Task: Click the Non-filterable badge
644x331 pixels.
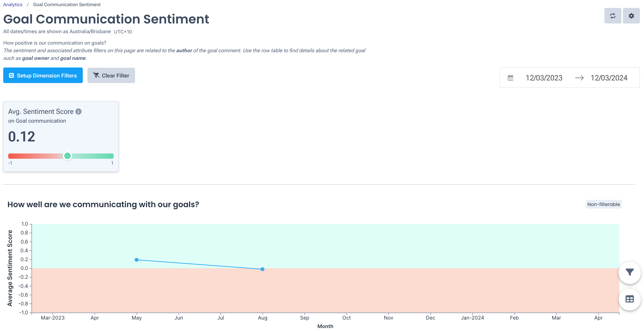Action: tap(603, 204)
